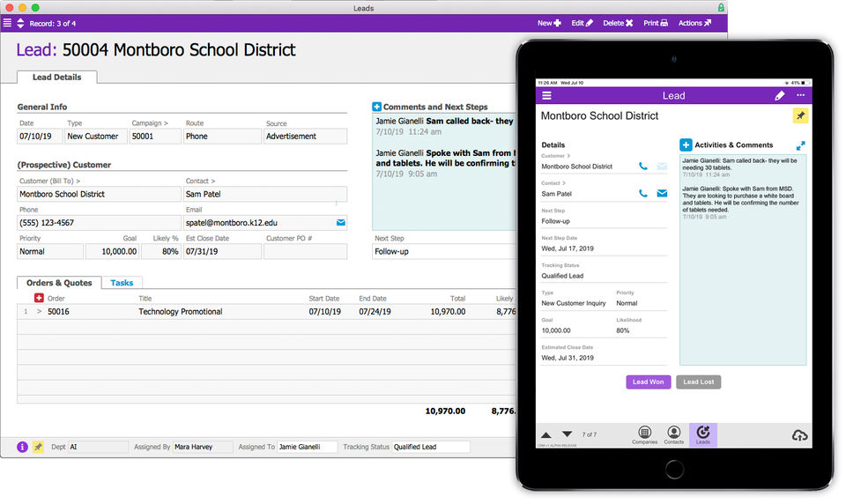Click the Customer PO # input field
The height and width of the screenshot is (504, 846).
point(306,251)
